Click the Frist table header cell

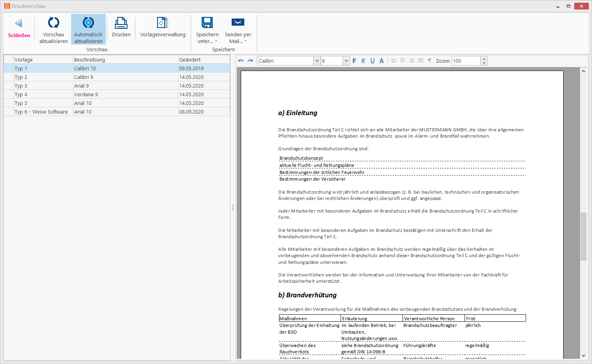click(495, 318)
